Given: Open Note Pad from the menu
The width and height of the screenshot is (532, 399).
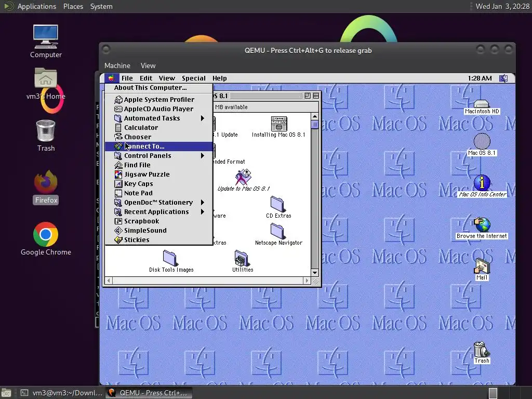Looking at the screenshot, I should (158, 193).
